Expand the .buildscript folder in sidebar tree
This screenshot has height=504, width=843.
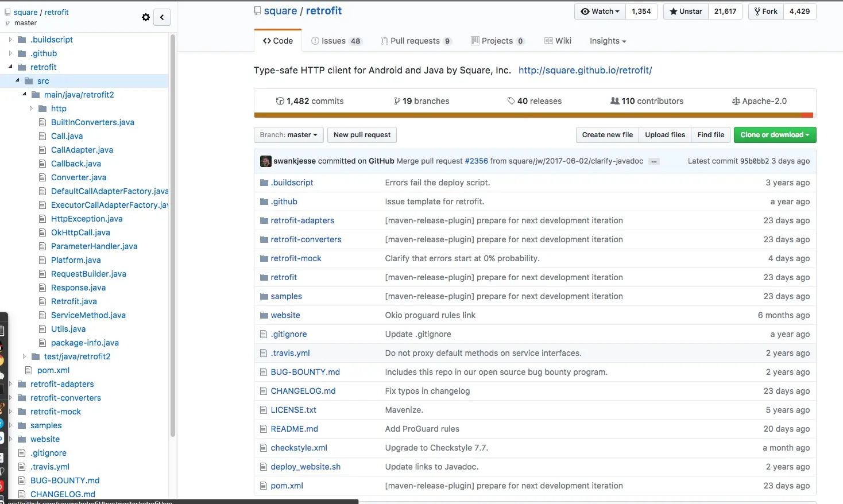click(x=10, y=40)
